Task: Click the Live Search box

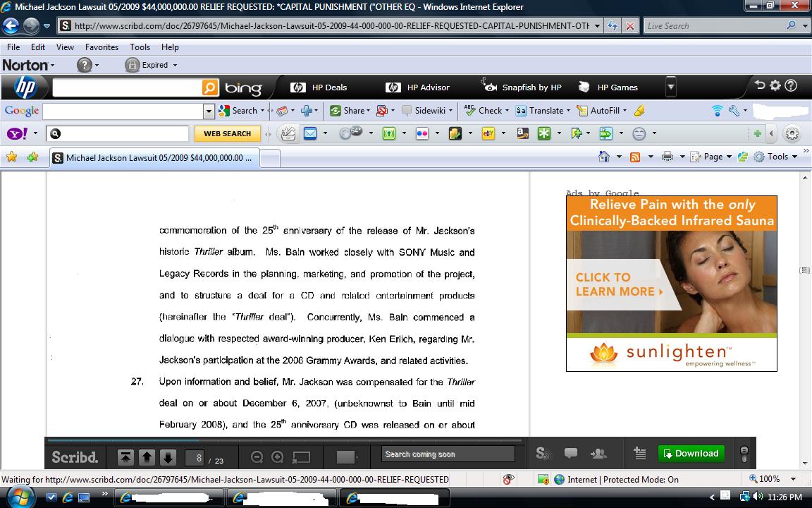Action: [715, 26]
